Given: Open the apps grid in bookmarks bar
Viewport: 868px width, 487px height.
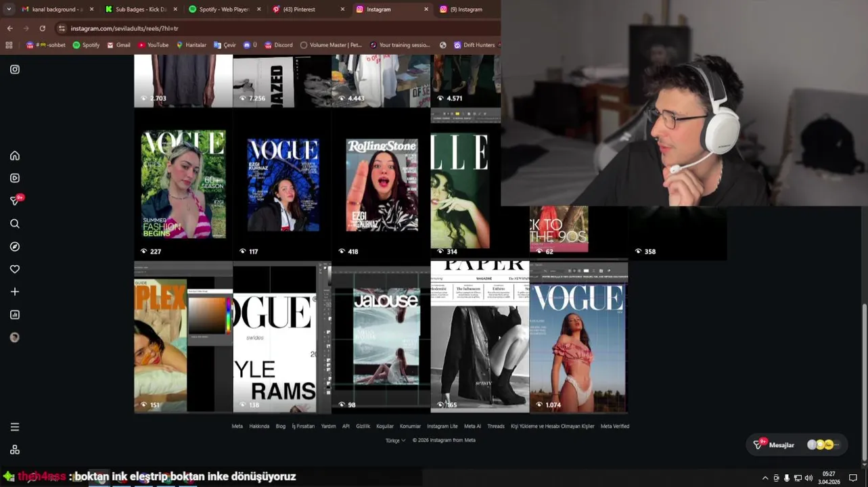Looking at the screenshot, I should coord(9,45).
